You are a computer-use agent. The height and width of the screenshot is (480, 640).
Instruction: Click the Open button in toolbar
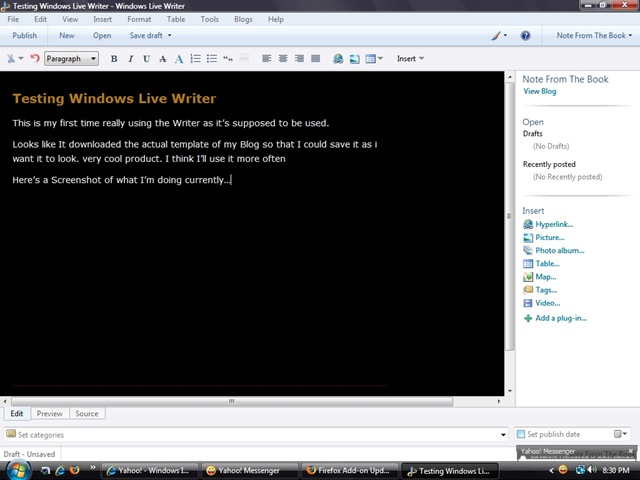coord(102,36)
